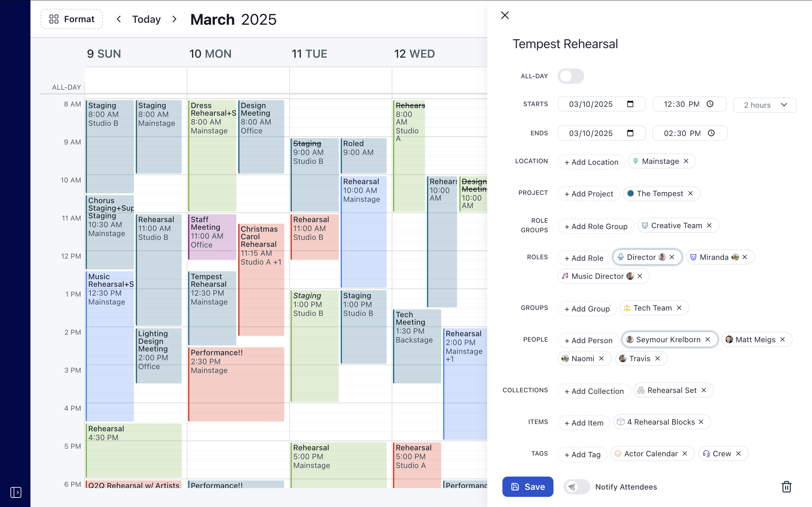Open the 2 hours duration dropdown
Screen dimensions: 812x507
[765, 105]
